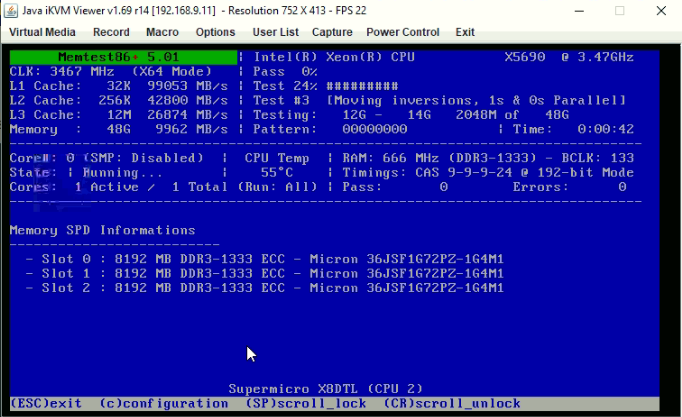This screenshot has height=417, width=682.
Task: Click the Errors: 0 counter
Action: pyautogui.click(x=569, y=187)
